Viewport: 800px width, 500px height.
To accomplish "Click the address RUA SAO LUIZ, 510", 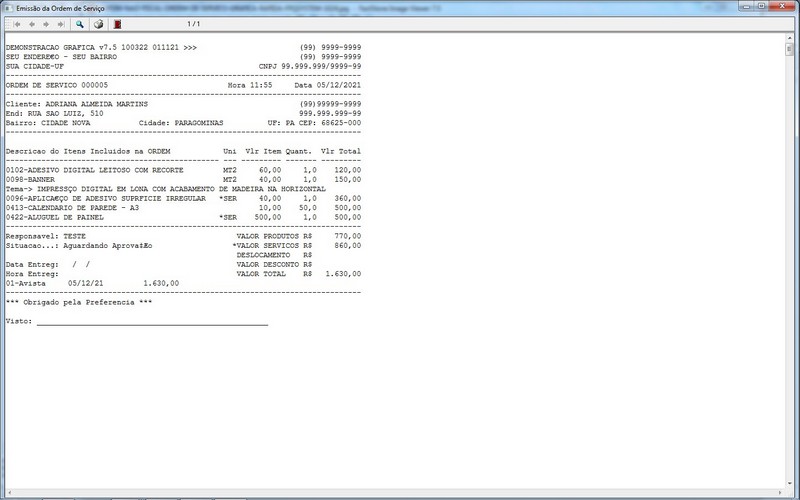I will pyautogui.click(x=65, y=113).
